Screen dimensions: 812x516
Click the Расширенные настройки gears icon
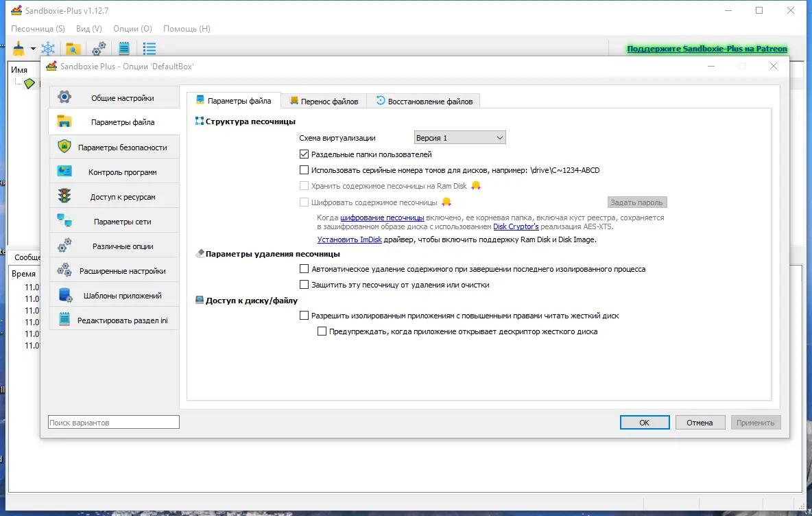[x=64, y=270]
